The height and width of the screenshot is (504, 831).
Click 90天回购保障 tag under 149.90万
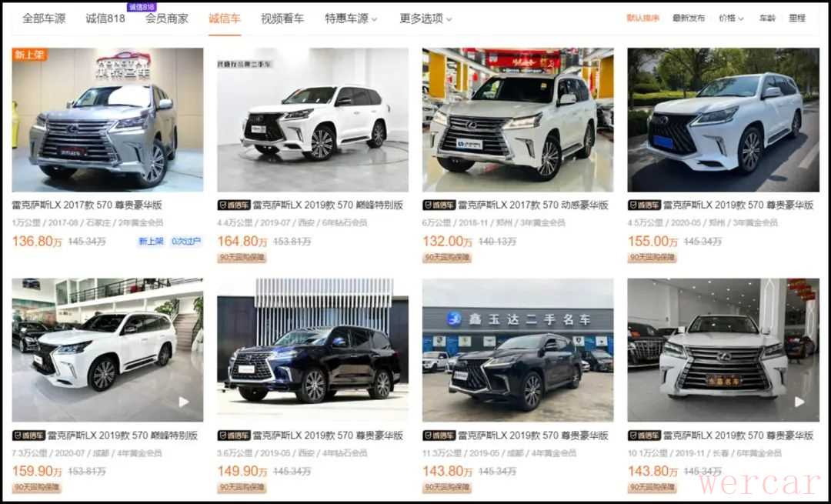pyautogui.click(x=242, y=487)
